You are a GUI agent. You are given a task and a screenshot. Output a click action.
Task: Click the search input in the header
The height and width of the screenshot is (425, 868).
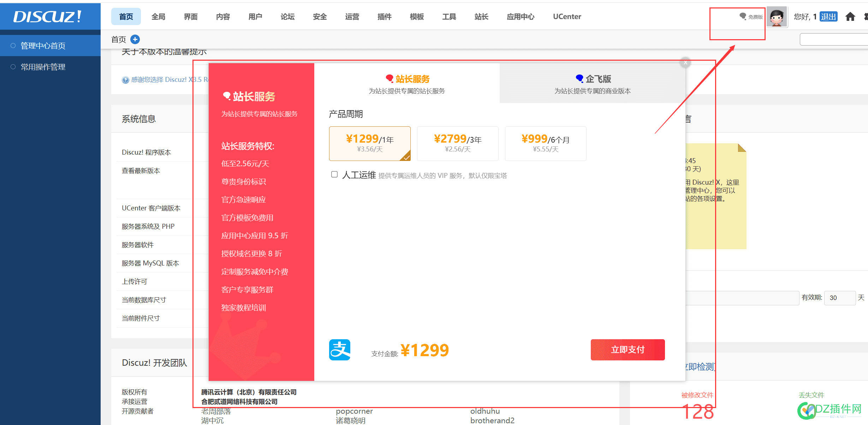[834, 39]
